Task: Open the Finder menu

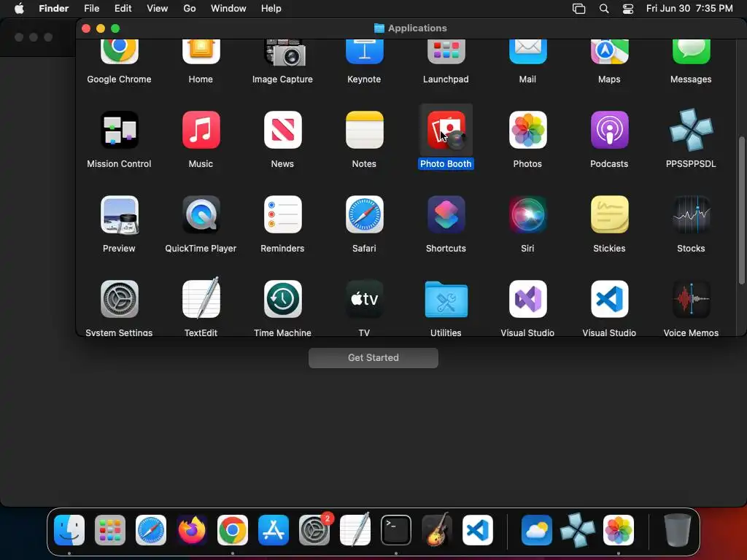Action: (54, 9)
